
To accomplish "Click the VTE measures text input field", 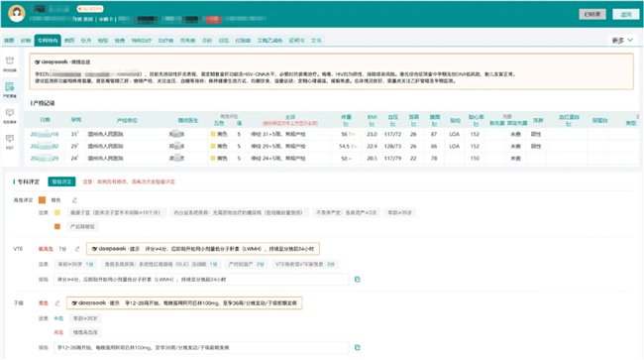I will click(201, 279).
